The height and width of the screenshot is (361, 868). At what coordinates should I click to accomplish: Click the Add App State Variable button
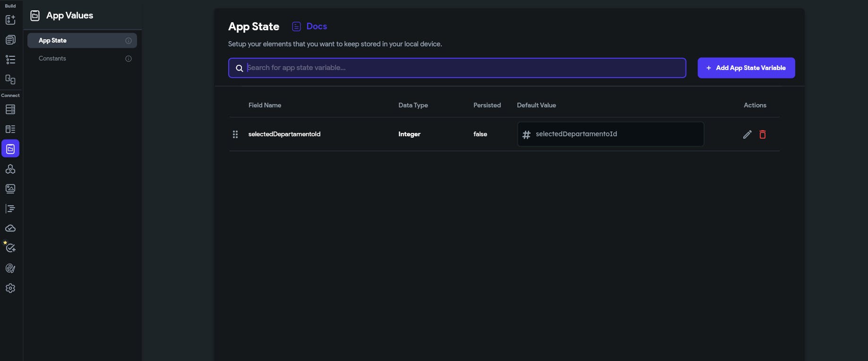click(746, 68)
